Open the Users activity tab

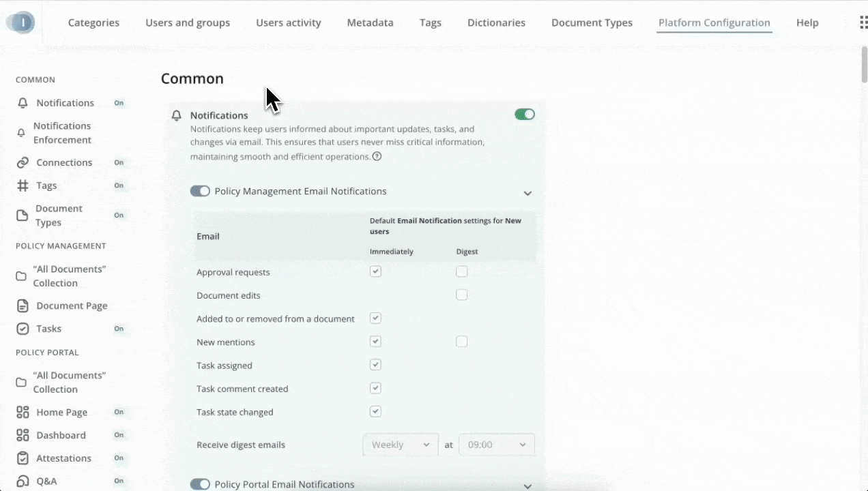(x=289, y=23)
